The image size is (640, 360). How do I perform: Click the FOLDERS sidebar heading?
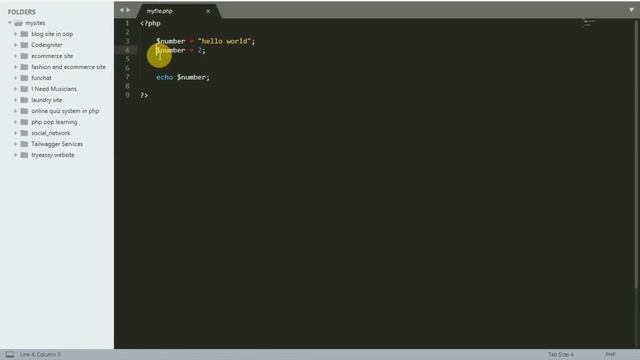point(22,12)
